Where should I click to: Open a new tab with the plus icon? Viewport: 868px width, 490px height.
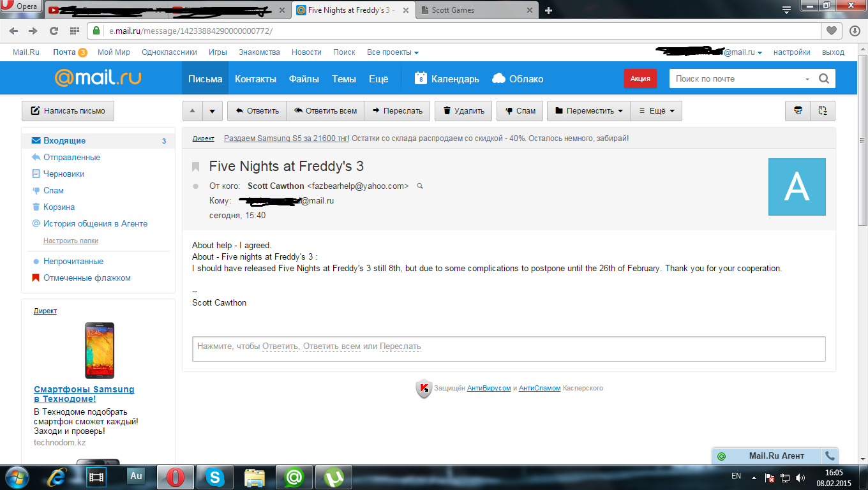[548, 10]
